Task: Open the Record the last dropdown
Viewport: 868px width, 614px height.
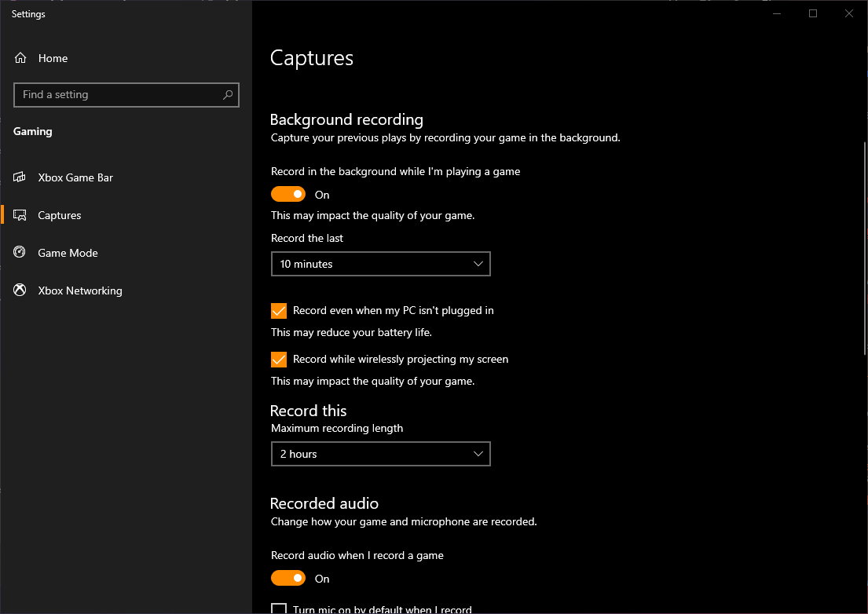Action: click(381, 264)
